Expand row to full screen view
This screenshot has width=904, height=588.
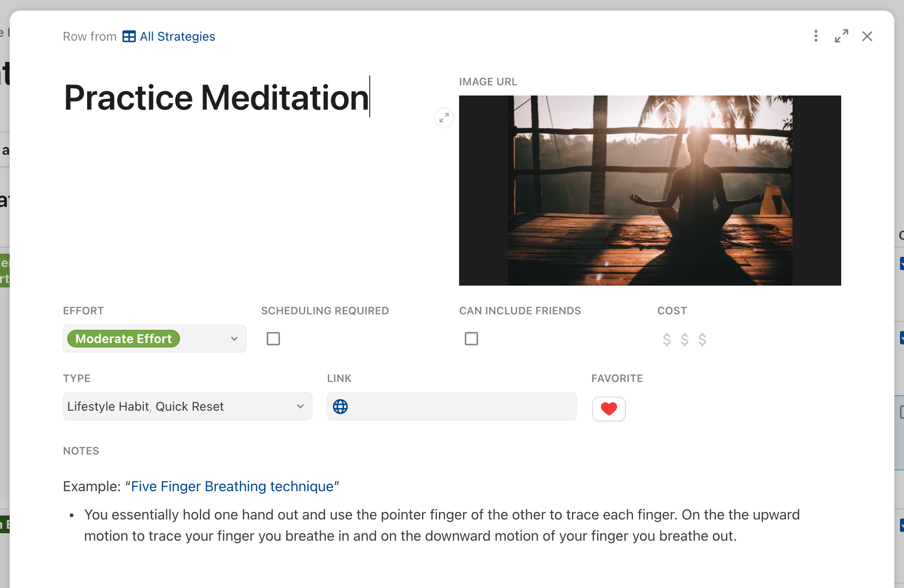[x=841, y=36]
